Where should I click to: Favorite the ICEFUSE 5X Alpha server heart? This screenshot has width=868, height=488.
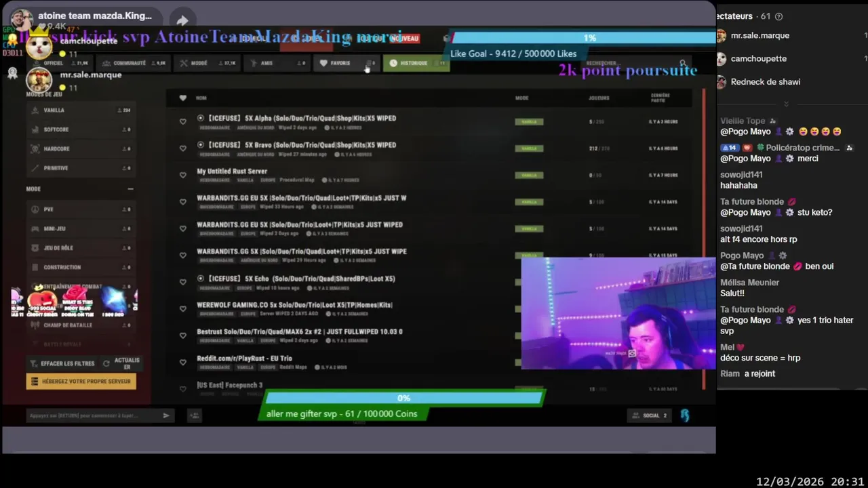tap(182, 122)
